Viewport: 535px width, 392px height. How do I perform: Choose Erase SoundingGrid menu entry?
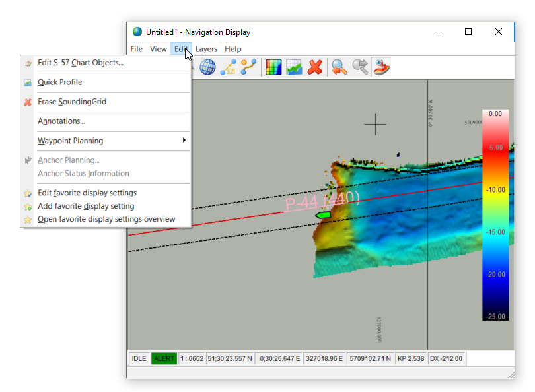pos(71,102)
